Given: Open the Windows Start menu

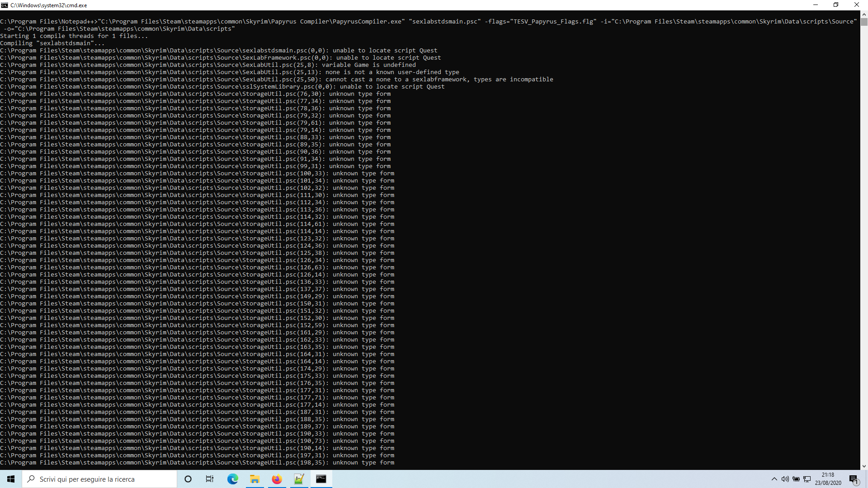Looking at the screenshot, I should [11, 479].
